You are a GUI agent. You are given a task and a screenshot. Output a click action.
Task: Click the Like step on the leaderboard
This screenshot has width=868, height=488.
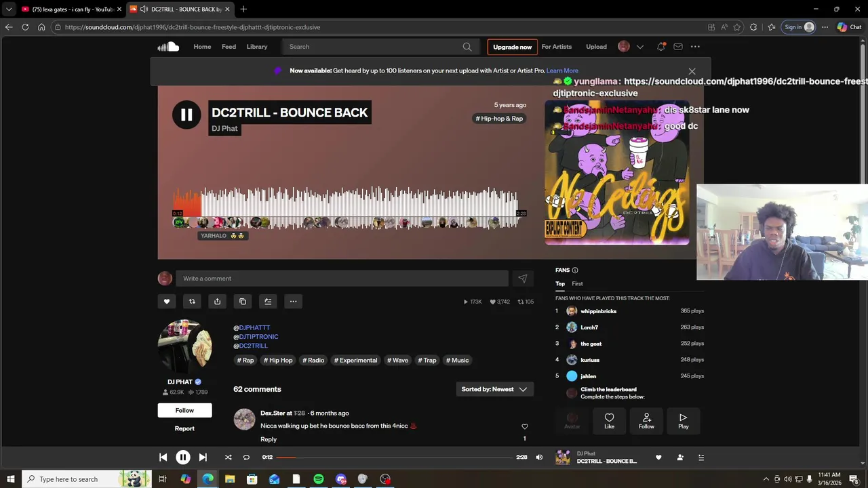609,420
